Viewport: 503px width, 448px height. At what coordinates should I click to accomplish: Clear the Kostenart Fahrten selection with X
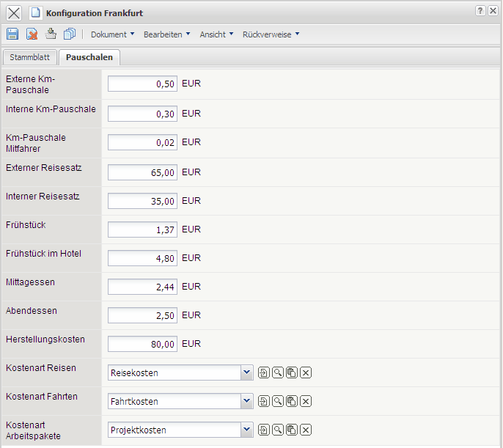tap(306, 401)
